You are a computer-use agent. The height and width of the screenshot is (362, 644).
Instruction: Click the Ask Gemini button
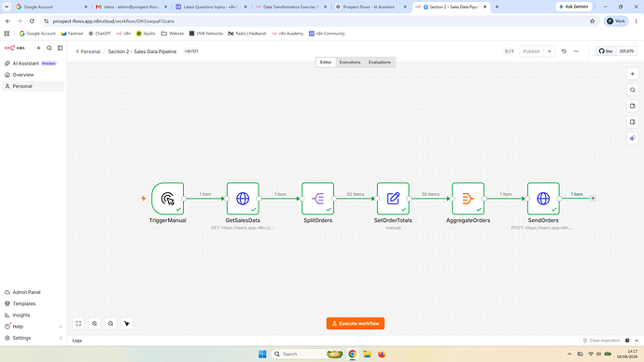(574, 7)
